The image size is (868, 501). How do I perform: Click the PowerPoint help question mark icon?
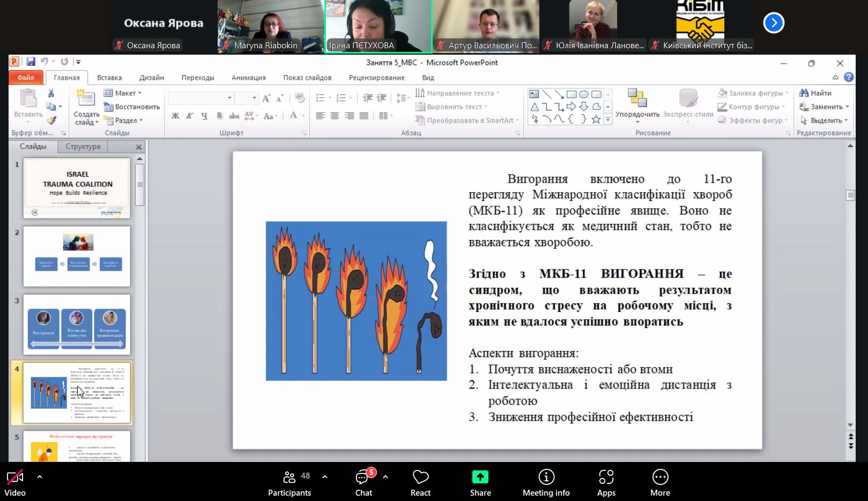pyautogui.click(x=849, y=77)
